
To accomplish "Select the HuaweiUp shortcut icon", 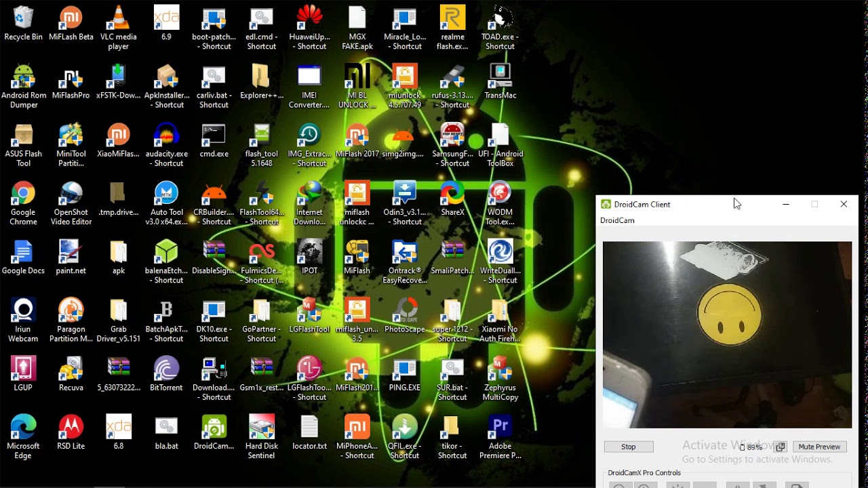I will point(309,28).
